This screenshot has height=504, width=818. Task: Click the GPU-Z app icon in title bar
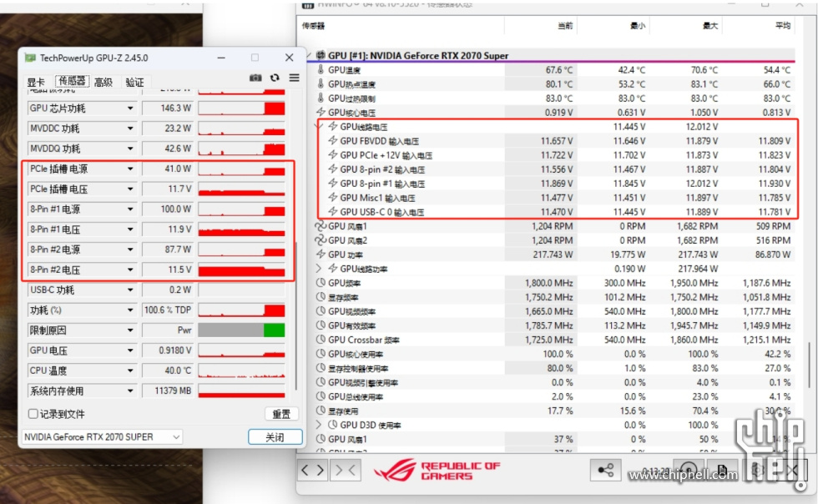pyautogui.click(x=30, y=58)
